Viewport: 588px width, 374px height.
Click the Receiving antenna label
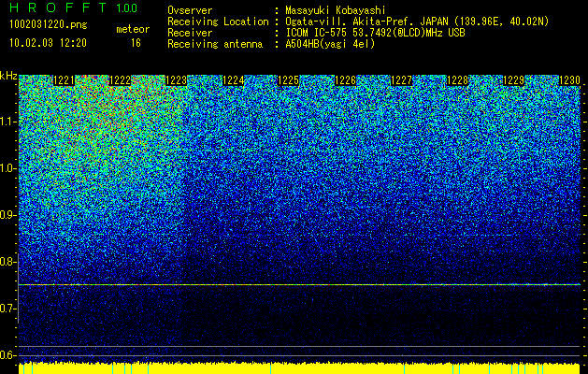pyautogui.click(x=215, y=44)
